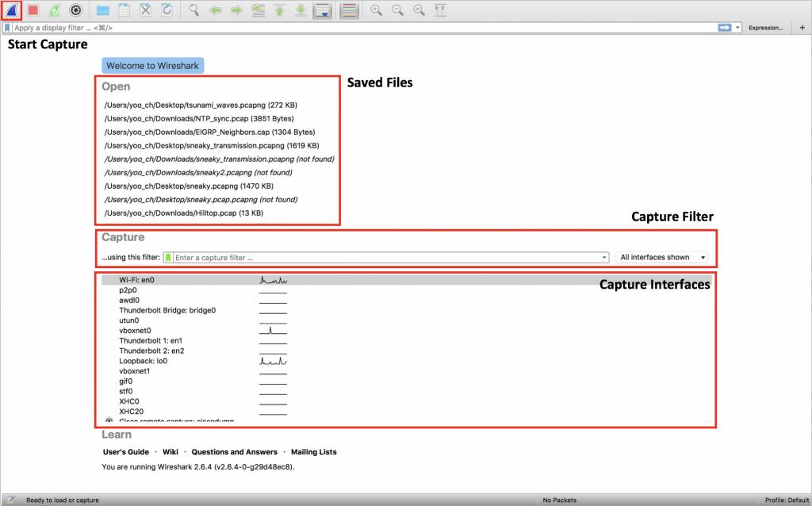Open the User's Guide link

[126, 451]
